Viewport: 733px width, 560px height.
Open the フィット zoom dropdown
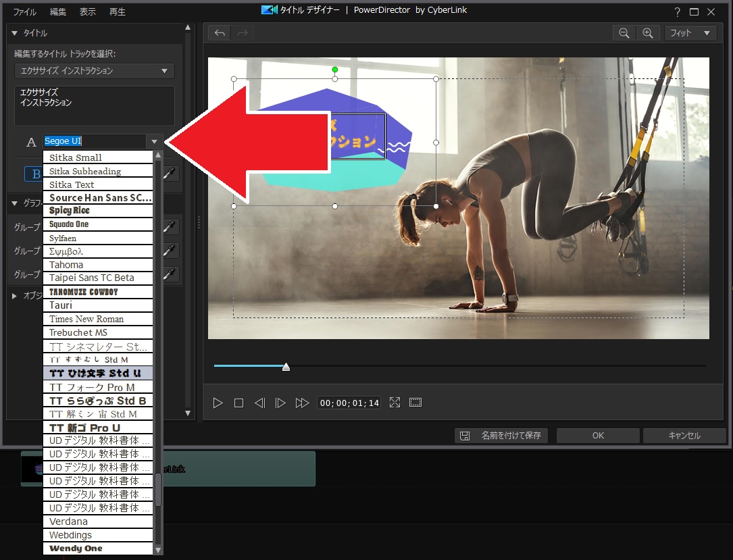click(x=690, y=33)
